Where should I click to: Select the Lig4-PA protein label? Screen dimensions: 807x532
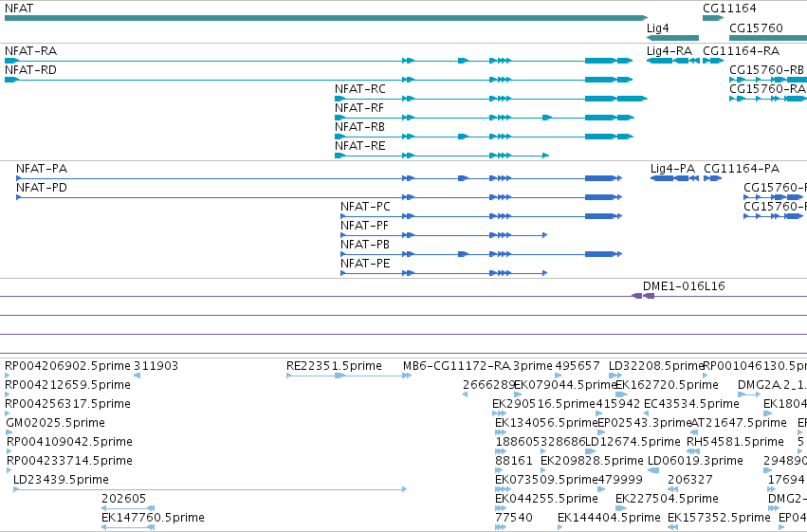click(672, 169)
